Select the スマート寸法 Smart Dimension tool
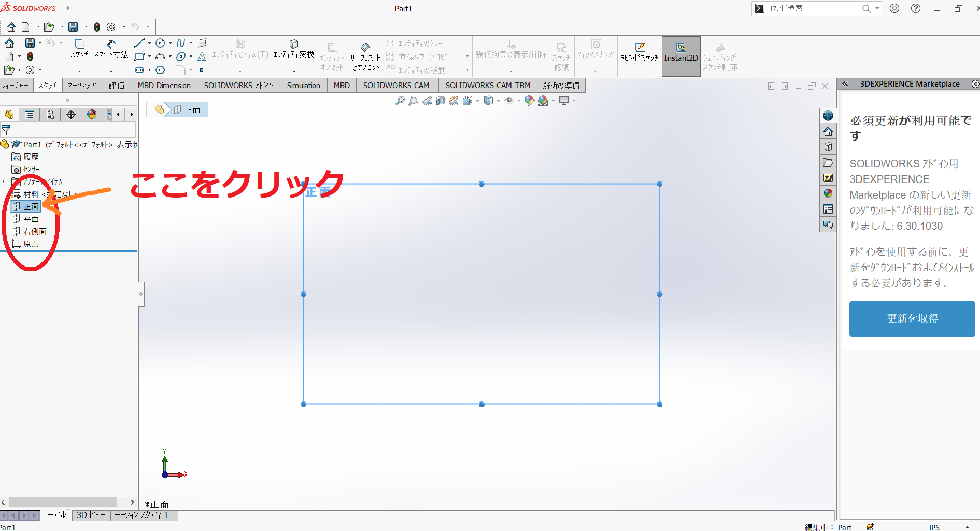This screenshot has height=531, width=980. (111, 48)
